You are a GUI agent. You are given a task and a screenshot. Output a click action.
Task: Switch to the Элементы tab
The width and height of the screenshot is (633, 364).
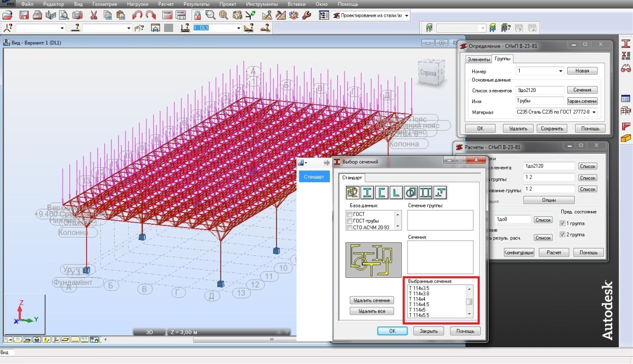coord(478,59)
